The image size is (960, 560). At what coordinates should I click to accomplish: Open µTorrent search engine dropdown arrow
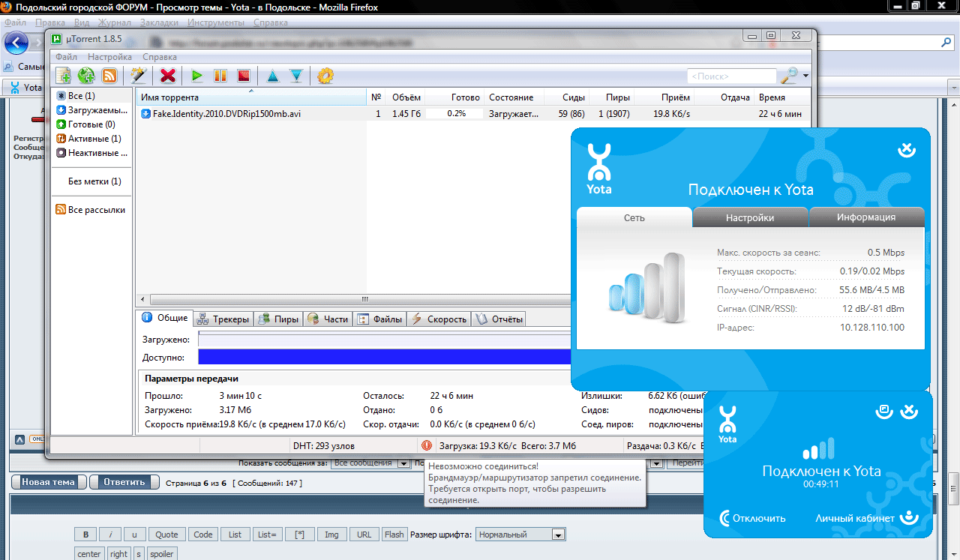(x=805, y=76)
